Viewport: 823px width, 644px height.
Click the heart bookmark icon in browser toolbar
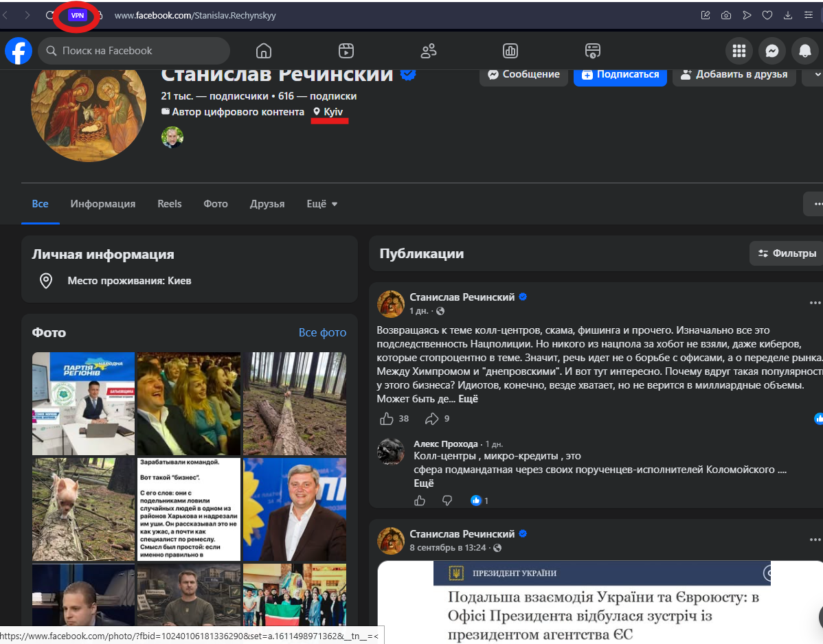pos(767,15)
